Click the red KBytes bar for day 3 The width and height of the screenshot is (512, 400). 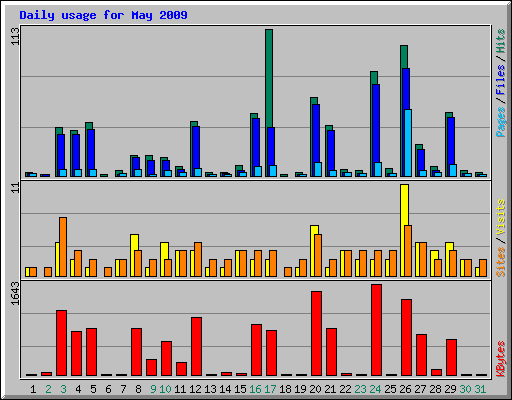tap(62, 343)
